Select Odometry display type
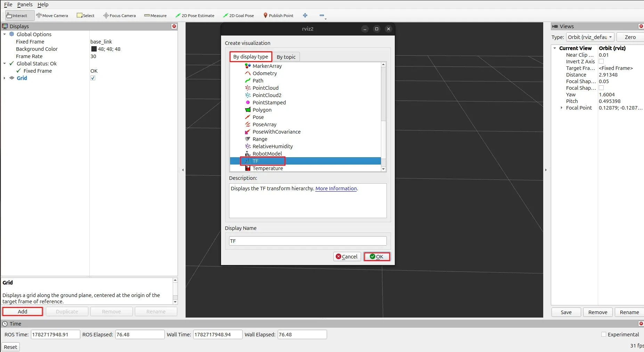The height and width of the screenshot is (352, 644). (264, 73)
